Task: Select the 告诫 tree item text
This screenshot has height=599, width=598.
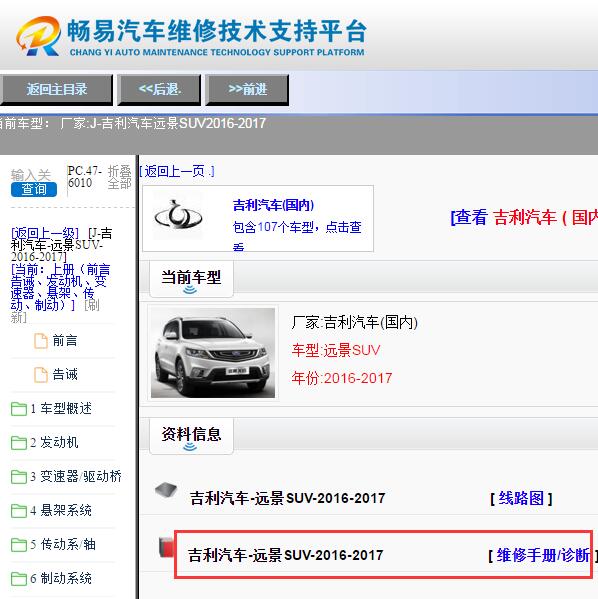Action: (x=65, y=374)
